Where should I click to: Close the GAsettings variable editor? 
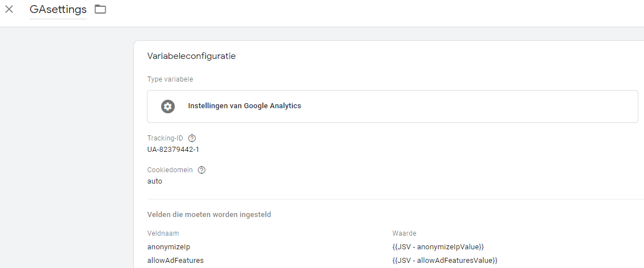point(9,9)
